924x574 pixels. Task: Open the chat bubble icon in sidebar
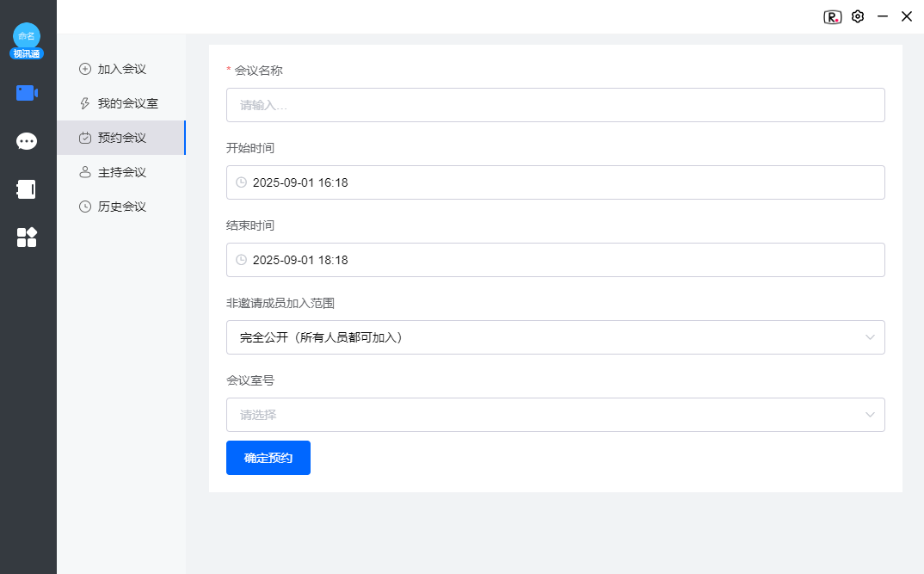(27, 140)
